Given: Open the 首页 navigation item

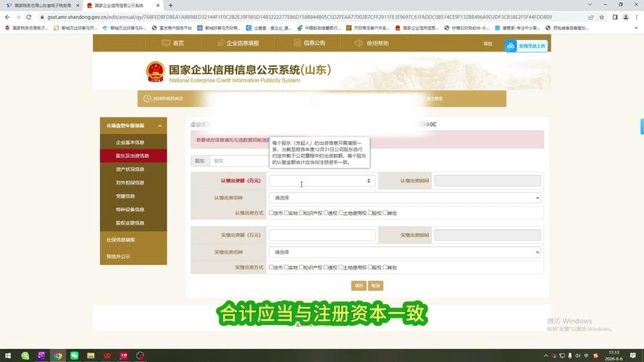Looking at the screenshot, I should click(173, 43).
